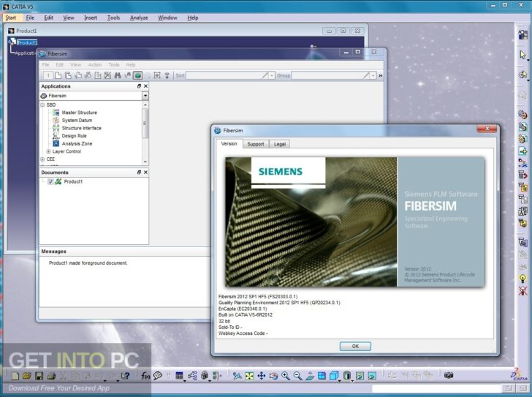Click the 'Product1 made foreground document.' message

[88, 263]
